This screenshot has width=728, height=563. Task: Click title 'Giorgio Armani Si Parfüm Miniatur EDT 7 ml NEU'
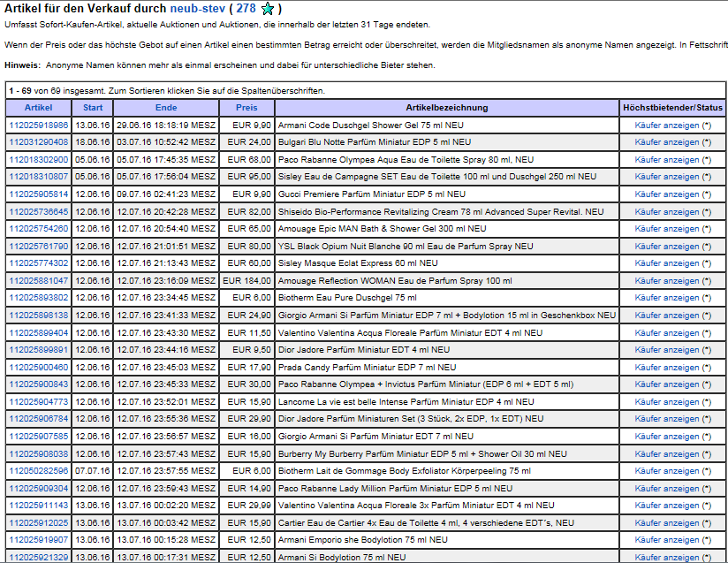[x=375, y=437]
